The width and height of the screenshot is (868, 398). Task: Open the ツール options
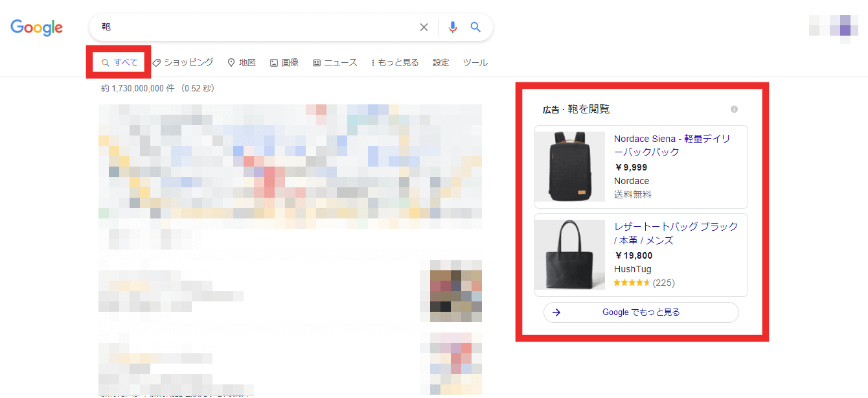[475, 63]
